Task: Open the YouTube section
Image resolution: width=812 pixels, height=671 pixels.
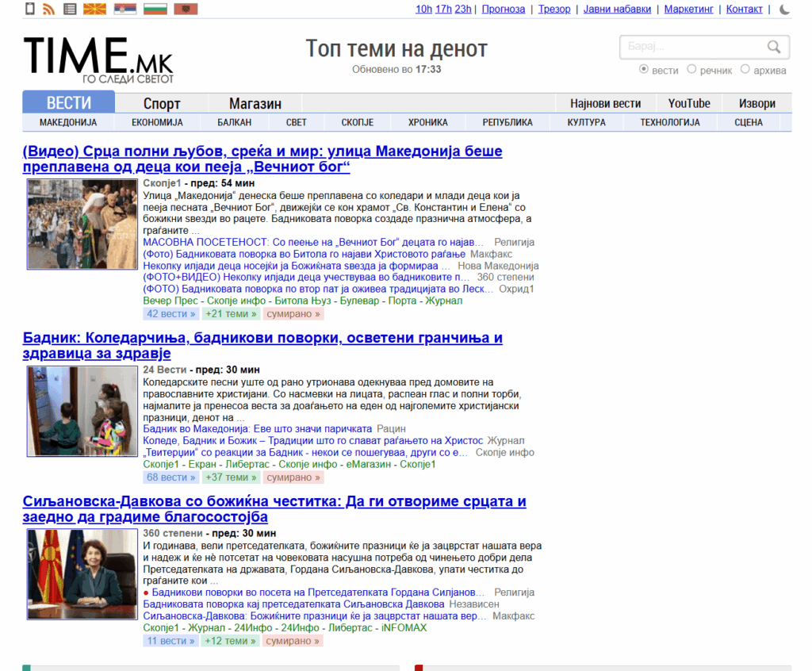Action: [688, 103]
